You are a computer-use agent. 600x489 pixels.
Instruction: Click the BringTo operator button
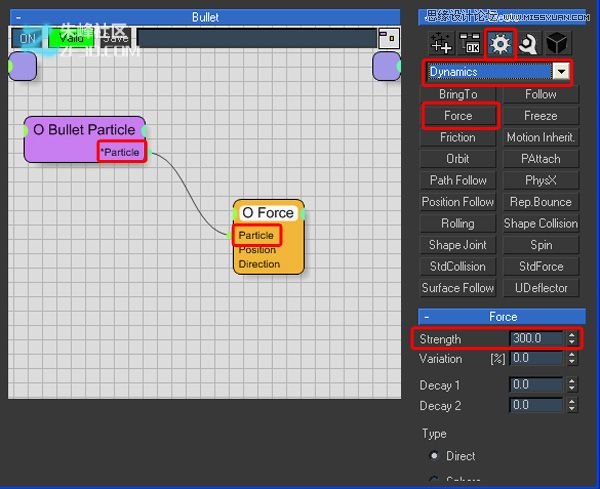458,94
